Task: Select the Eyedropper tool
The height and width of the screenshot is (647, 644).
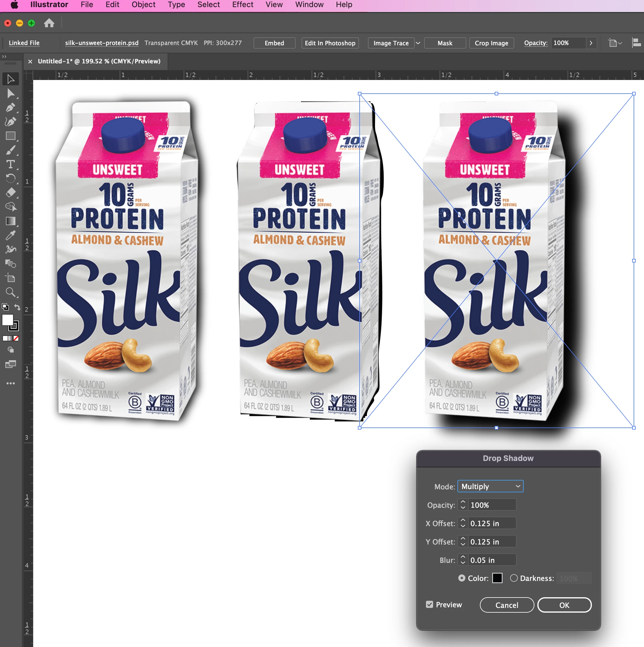Action: tap(10, 236)
